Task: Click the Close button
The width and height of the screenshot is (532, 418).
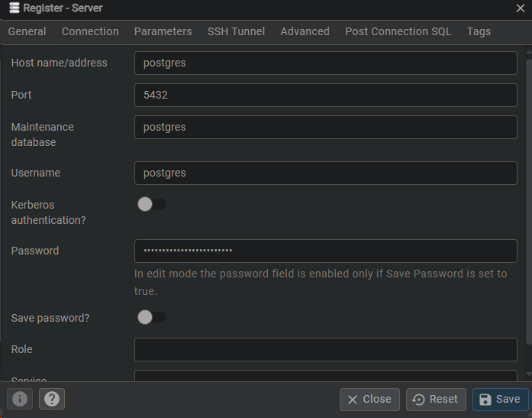Action: coord(369,399)
